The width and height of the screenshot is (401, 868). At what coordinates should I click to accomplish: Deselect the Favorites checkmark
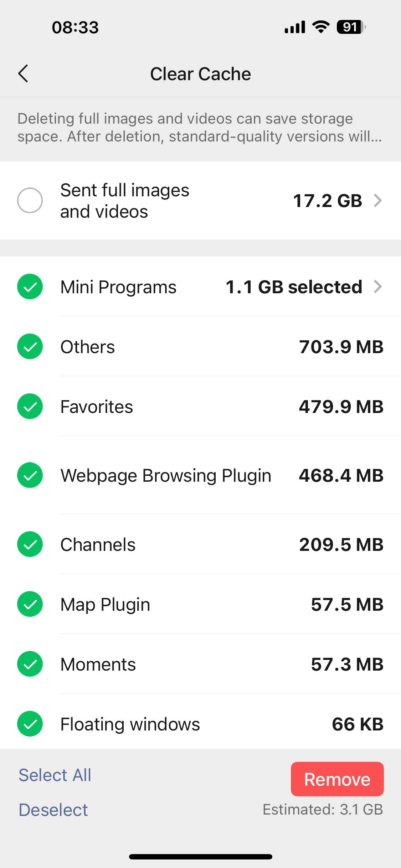tap(30, 406)
